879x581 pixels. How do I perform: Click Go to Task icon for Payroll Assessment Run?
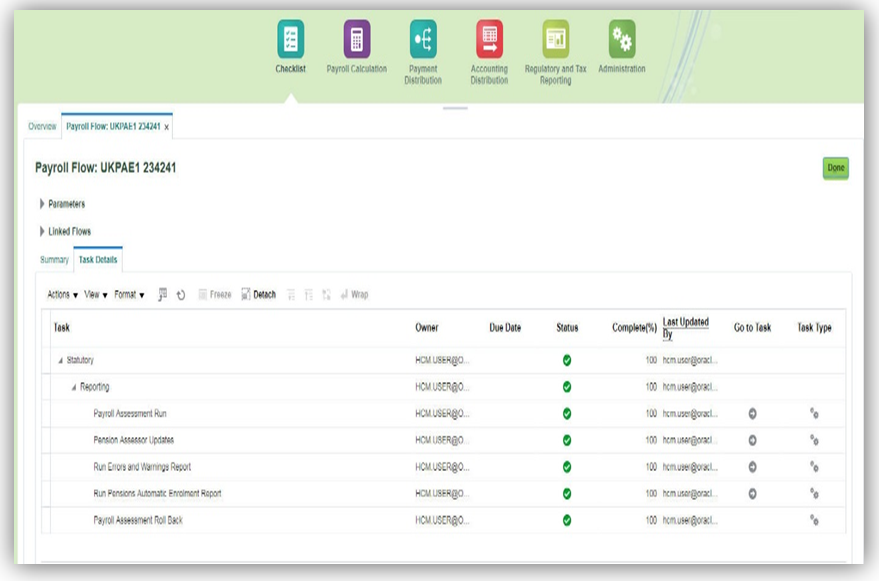tap(752, 414)
